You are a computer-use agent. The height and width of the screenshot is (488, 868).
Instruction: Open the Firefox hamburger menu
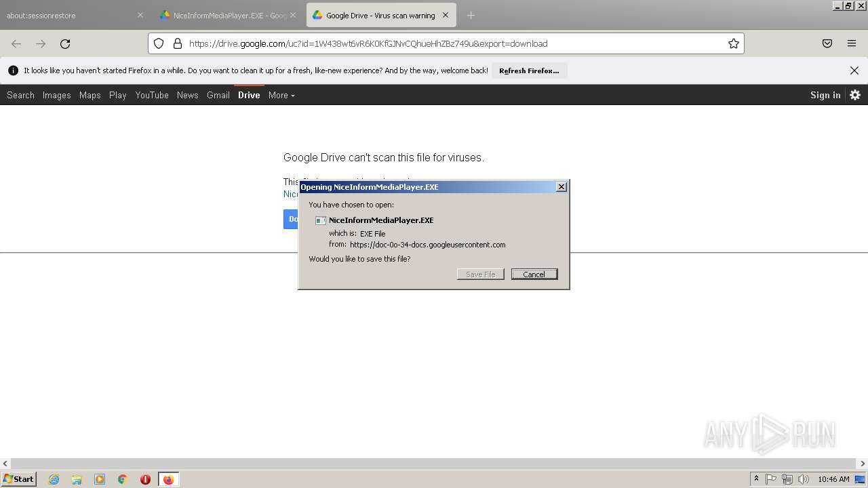pyautogui.click(x=852, y=43)
